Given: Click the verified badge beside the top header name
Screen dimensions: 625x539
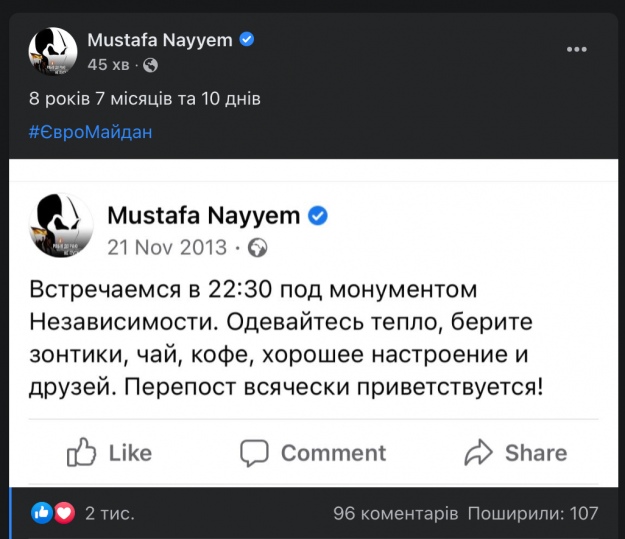Looking at the screenshot, I should click(247, 40).
